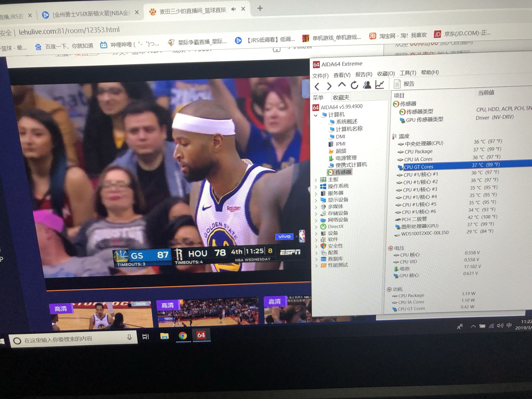This screenshot has height=399, width=532.
Task: Mute the audio on the 麦田三少 tab
Action: tap(233, 9)
